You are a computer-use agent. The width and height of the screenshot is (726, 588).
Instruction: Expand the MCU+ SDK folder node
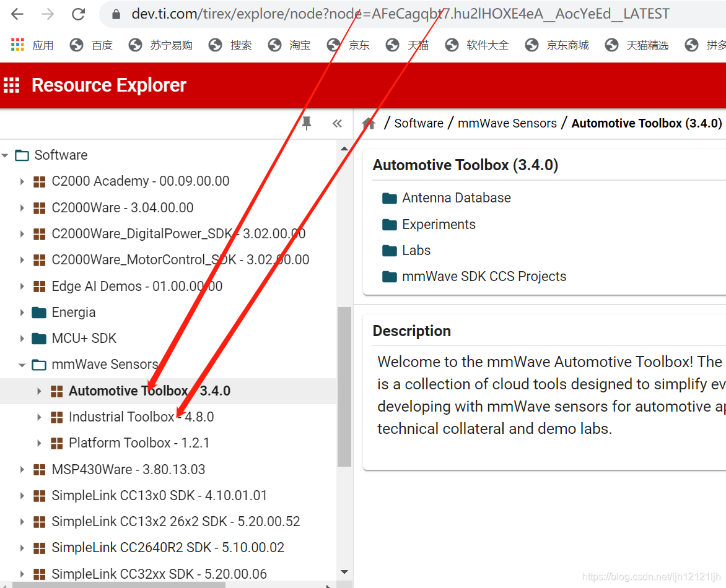coord(22,338)
